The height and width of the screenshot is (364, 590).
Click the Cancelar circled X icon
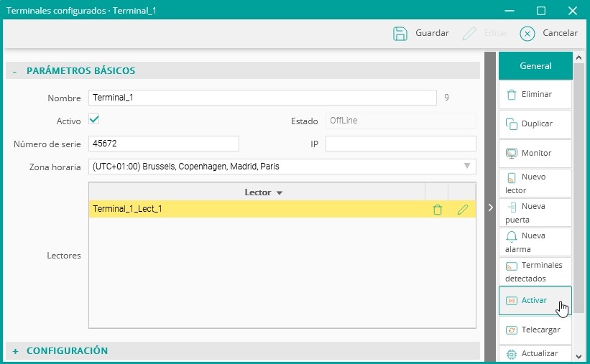tap(527, 34)
